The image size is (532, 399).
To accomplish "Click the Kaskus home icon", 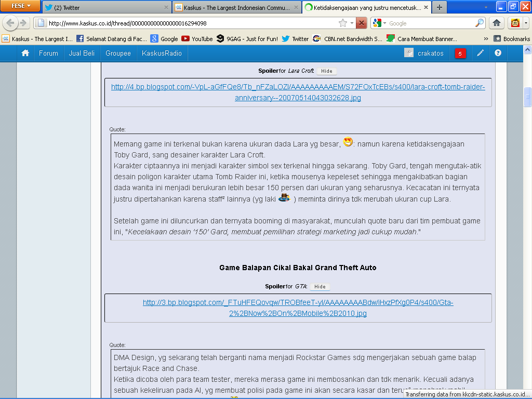I will pos(25,53).
